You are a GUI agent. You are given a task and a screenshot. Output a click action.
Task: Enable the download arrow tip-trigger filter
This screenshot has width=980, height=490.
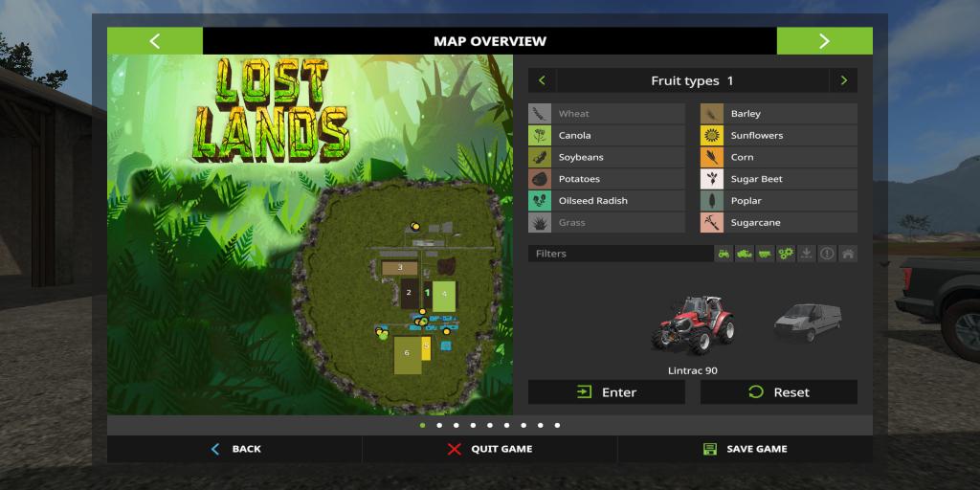coord(807,254)
